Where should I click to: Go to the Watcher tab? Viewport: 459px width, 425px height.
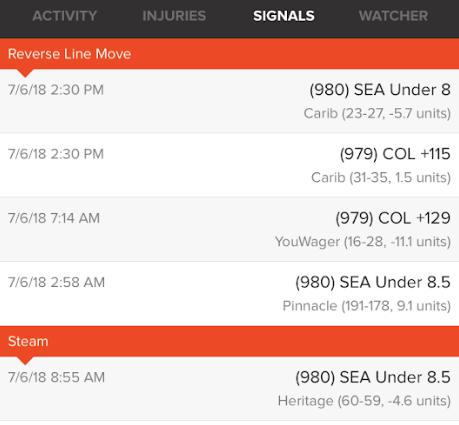[x=393, y=16]
